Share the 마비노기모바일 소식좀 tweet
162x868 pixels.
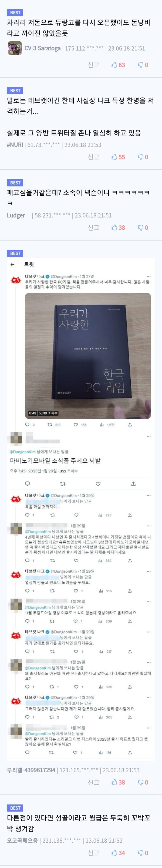coord(133,484)
